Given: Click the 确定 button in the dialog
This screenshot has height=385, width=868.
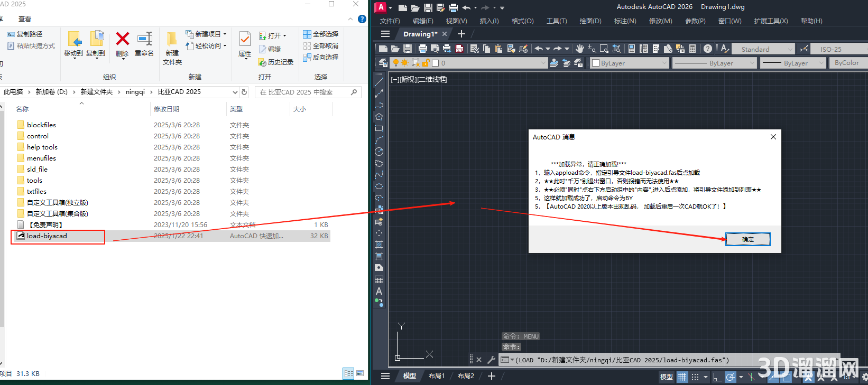Looking at the screenshot, I should (747, 239).
